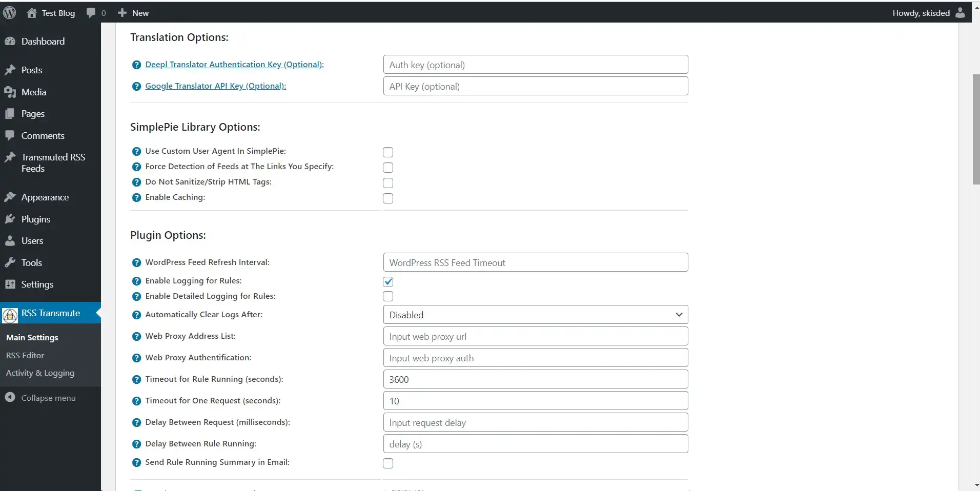Image resolution: width=980 pixels, height=491 pixels.
Task: Open the Activity & Logging page
Action: pos(41,373)
